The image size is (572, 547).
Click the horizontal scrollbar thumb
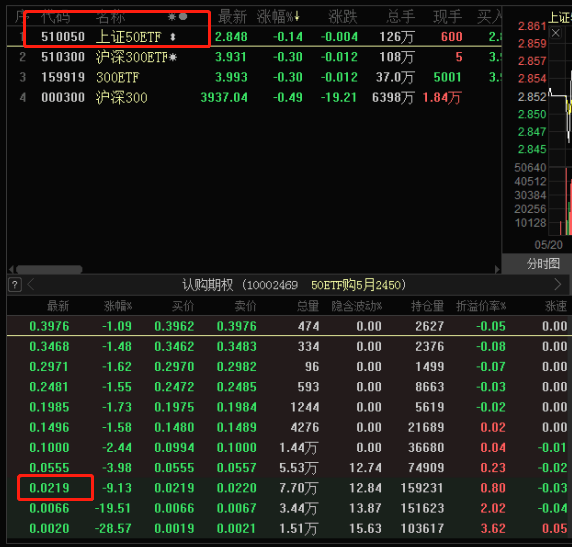pyautogui.click(x=49, y=270)
